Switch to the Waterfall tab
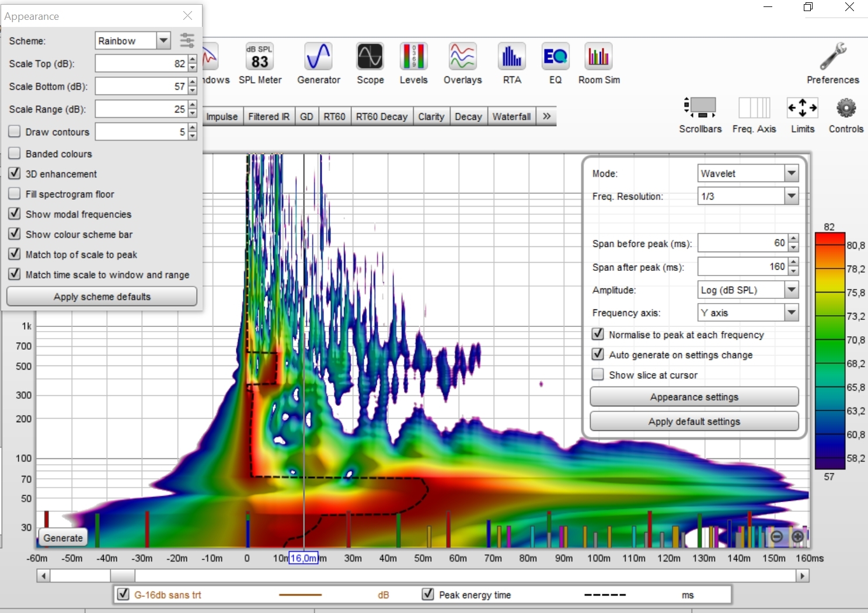This screenshot has height=613, width=868. click(x=511, y=117)
